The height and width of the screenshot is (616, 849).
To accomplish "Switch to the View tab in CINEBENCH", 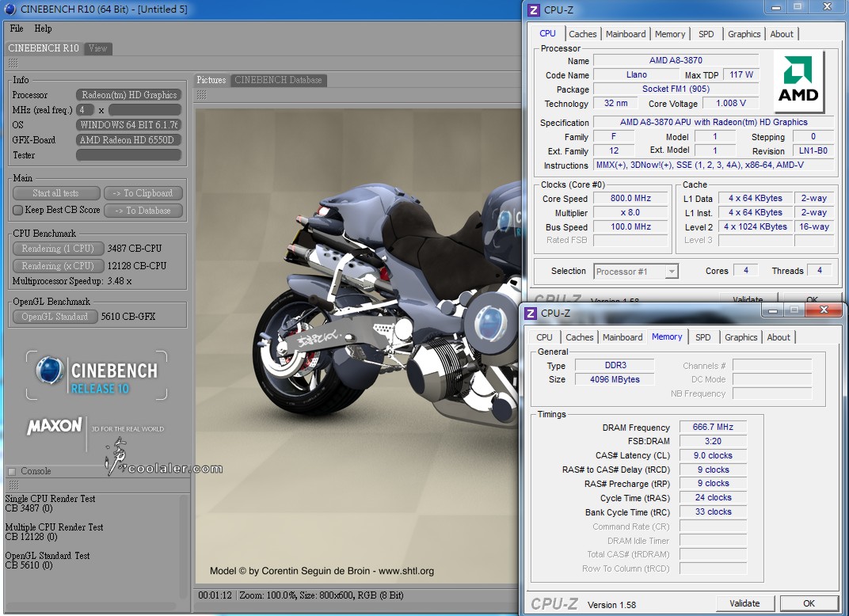I will [98, 48].
